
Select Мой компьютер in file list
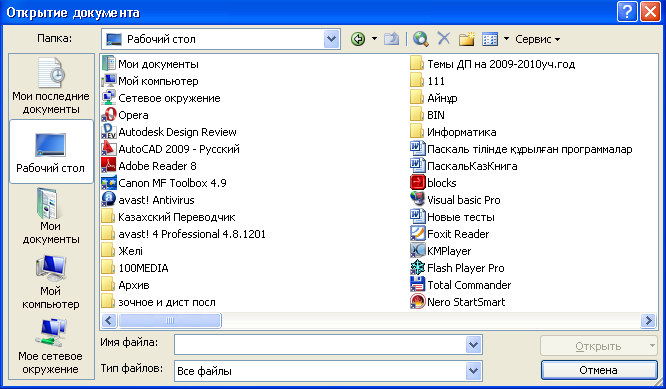point(150,81)
